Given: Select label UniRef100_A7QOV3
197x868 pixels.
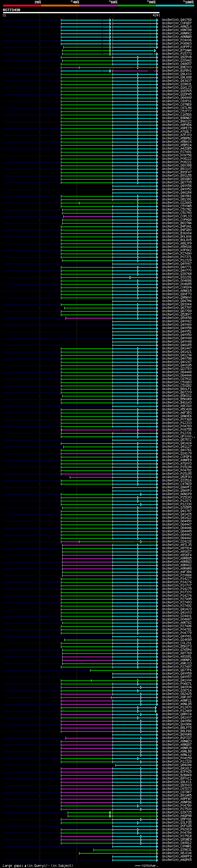Looking at the screenshot, I should pyautogui.click(x=177, y=463).
